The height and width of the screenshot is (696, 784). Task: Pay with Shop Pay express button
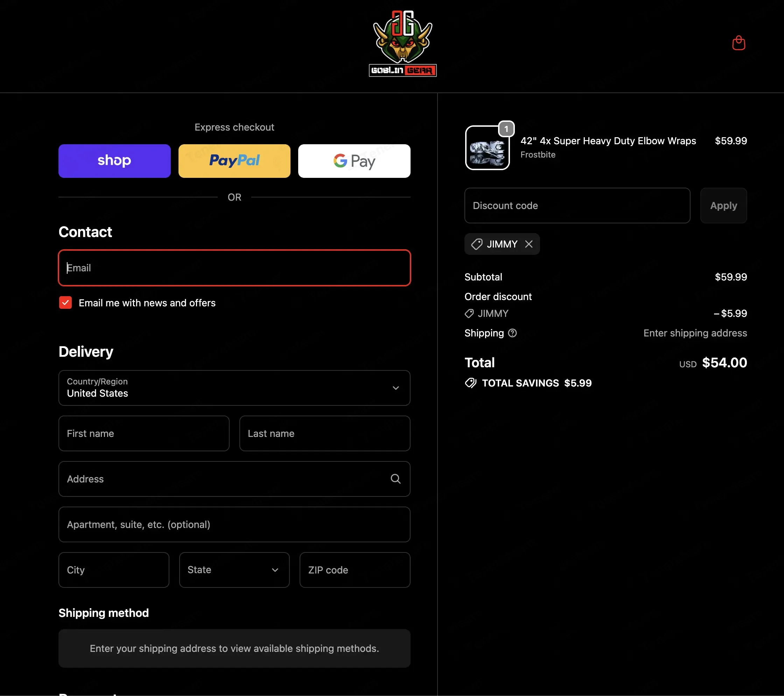click(114, 161)
